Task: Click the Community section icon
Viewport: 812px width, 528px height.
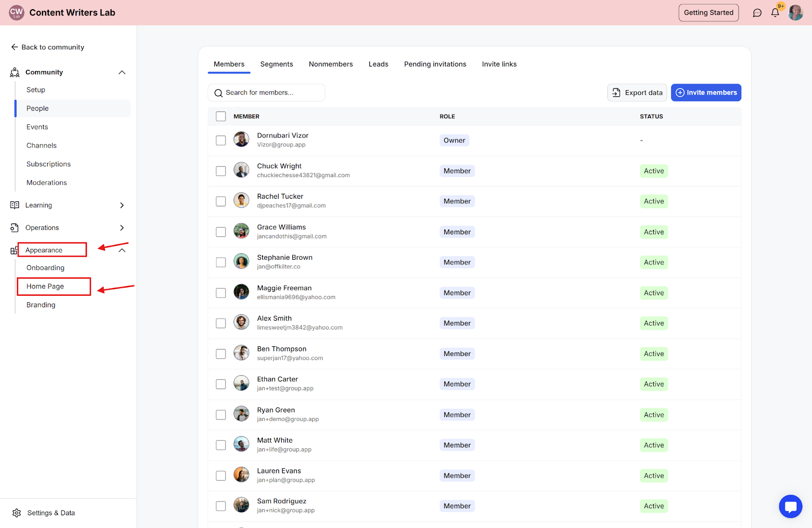Action: point(15,73)
